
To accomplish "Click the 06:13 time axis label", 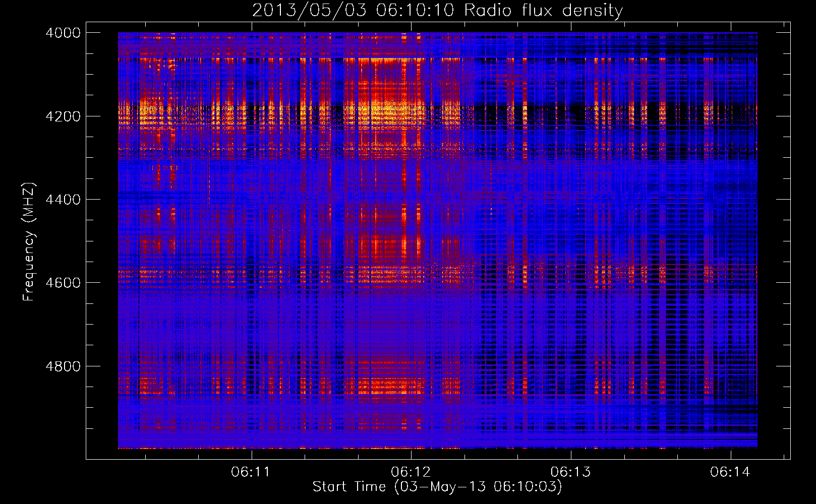I will coord(570,472).
